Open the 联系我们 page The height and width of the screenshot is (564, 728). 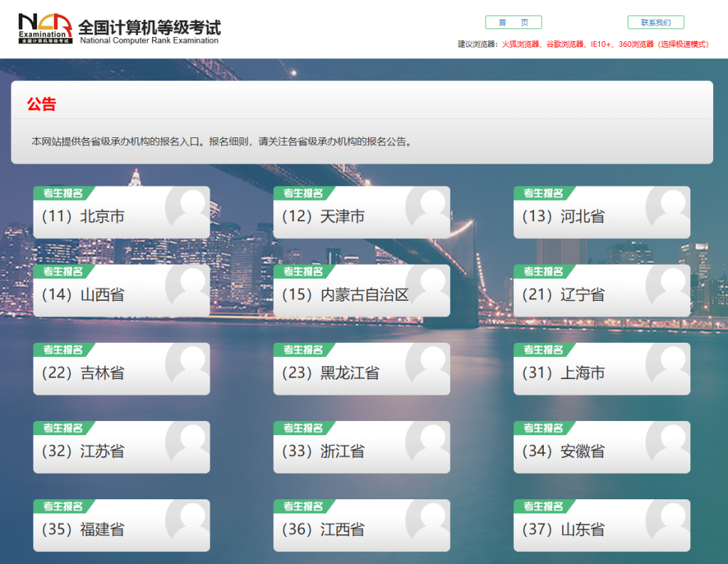[x=655, y=22]
